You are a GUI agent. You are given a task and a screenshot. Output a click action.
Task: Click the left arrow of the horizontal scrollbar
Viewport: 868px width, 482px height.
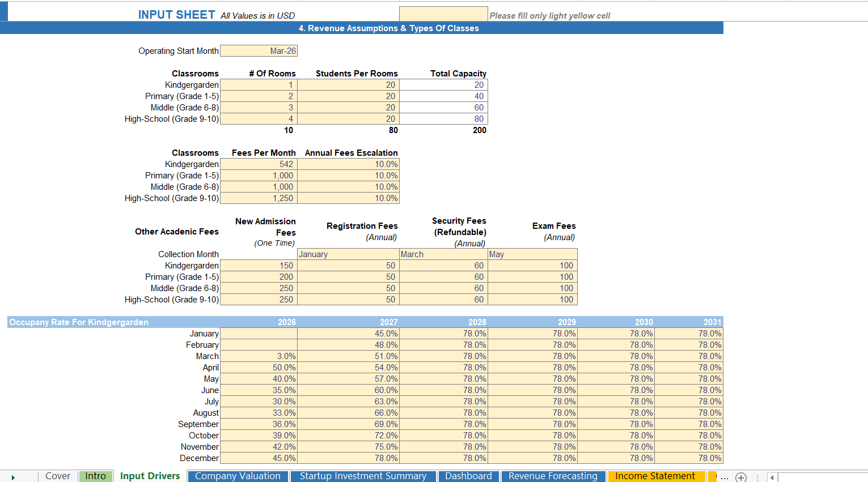tap(772, 477)
